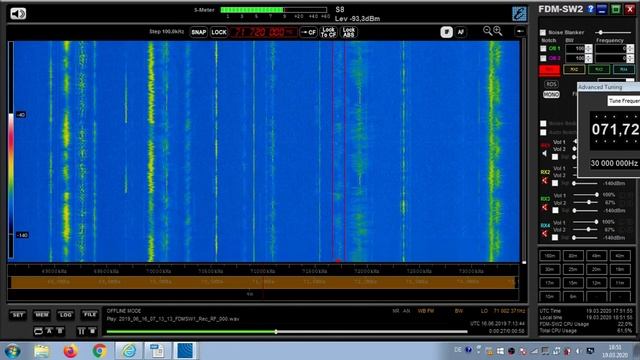The height and width of the screenshot is (360, 640).
Task: Unmute RX3 speaker icon
Action: (544, 207)
